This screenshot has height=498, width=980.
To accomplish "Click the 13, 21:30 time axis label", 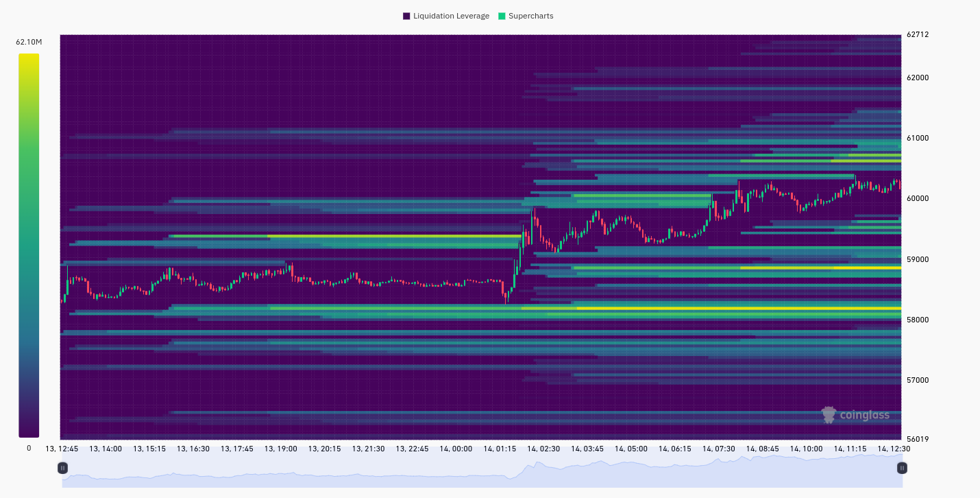I will (369, 449).
